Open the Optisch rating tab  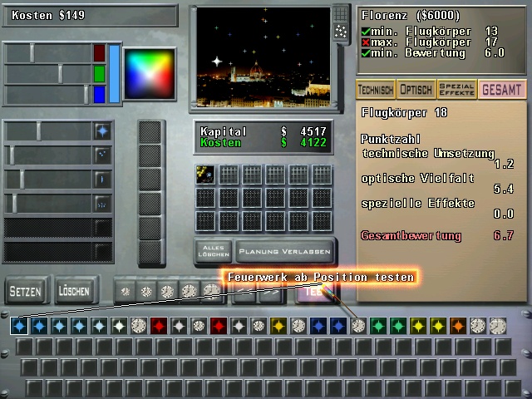pyautogui.click(x=416, y=90)
